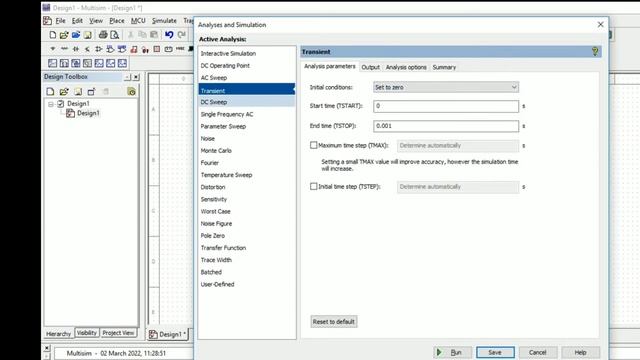Click the Place Indicator square icon
Screen dimensions: 640x360
pyautogui.click(x=157, y=49)
